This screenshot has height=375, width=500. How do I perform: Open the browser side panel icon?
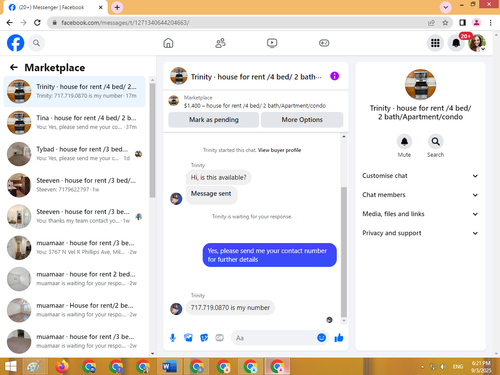tap(462, 23)
